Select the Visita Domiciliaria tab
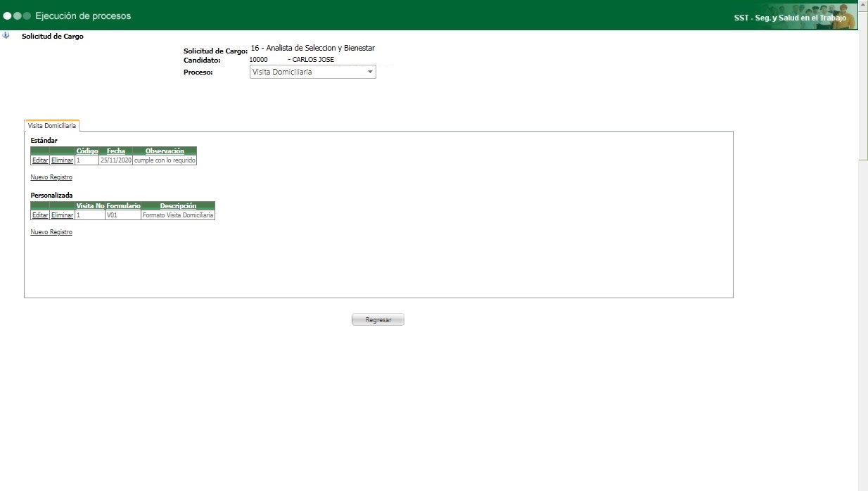This screenshot has height=491, width=868. tap(51, 125)
